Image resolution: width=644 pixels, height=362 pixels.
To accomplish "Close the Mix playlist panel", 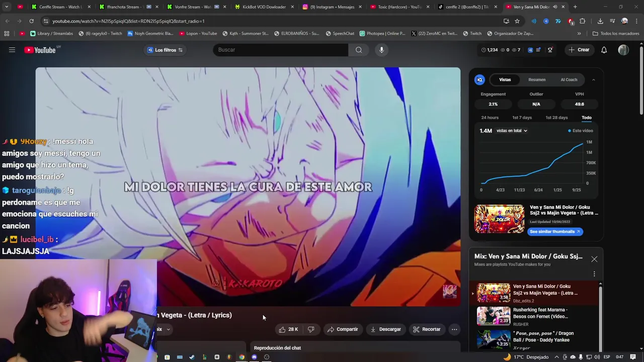I will pyautogui.click(x=594, y=259).
